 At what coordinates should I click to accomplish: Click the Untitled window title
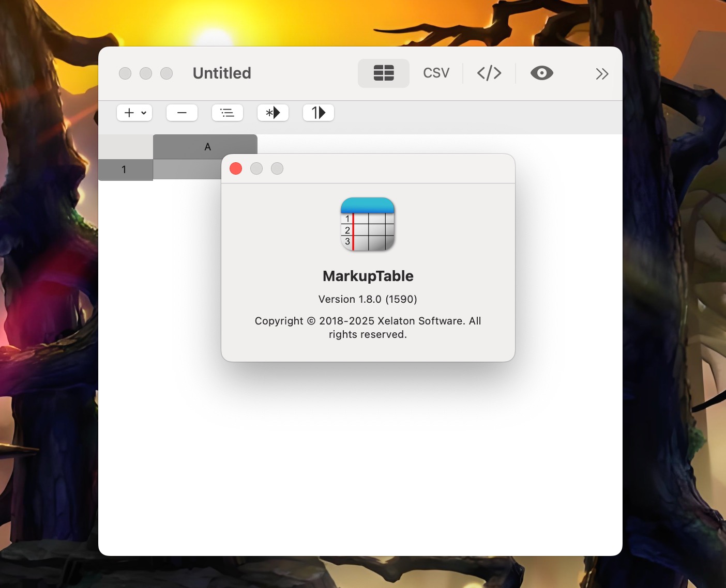222,73
